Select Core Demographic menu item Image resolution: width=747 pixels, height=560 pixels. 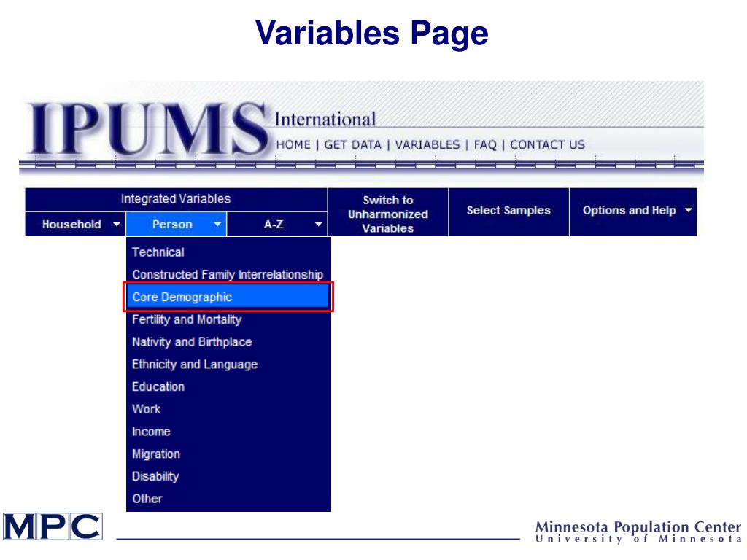click(x=228, y=297)
